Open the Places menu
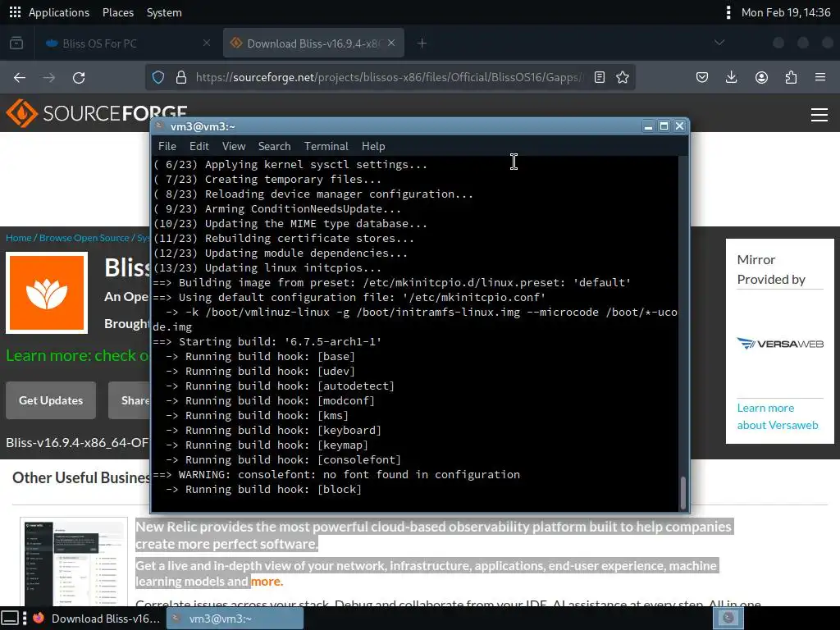Viewport: 840px width, 630px height. pyautogui.click(x=118, y=12)
